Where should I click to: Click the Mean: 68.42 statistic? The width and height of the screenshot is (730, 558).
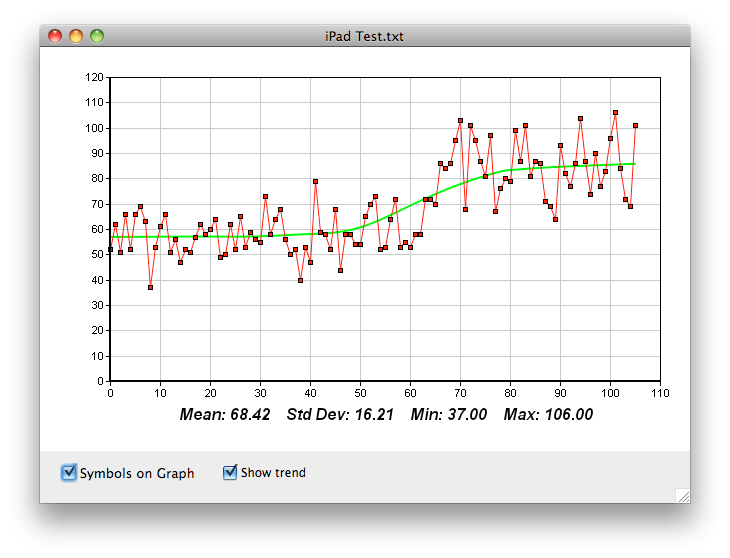click(225, 414)
